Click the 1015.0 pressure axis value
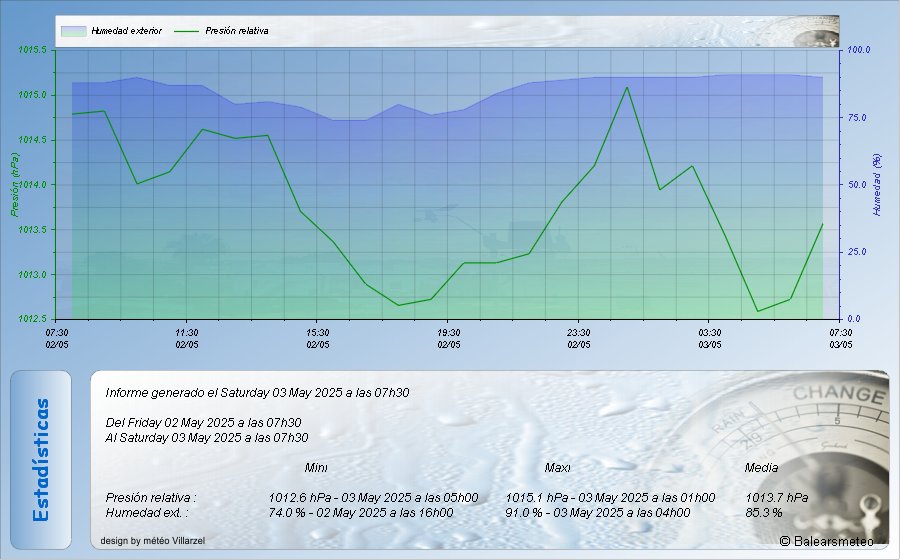This screenshot has width=900, height=560. [32, 95]
